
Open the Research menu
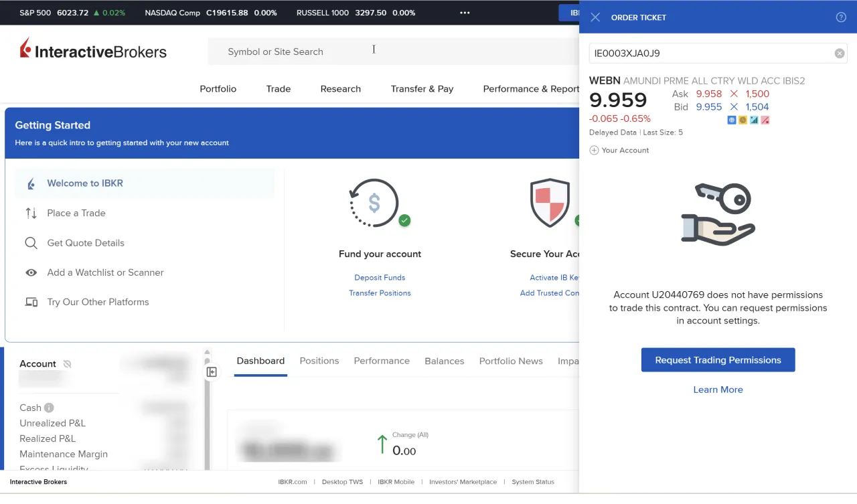pyautogui.click(x=340, y=88)
